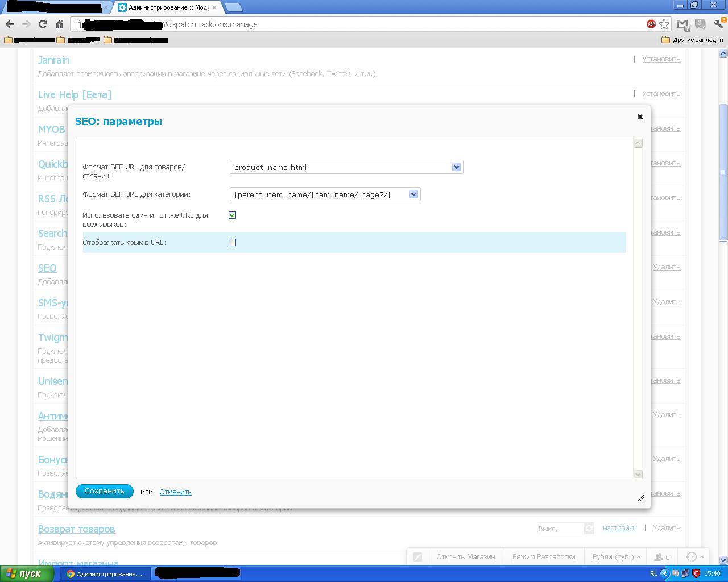
Task: Open the 'Другие закладки' bookmarks folder
Action: (692, 40)
